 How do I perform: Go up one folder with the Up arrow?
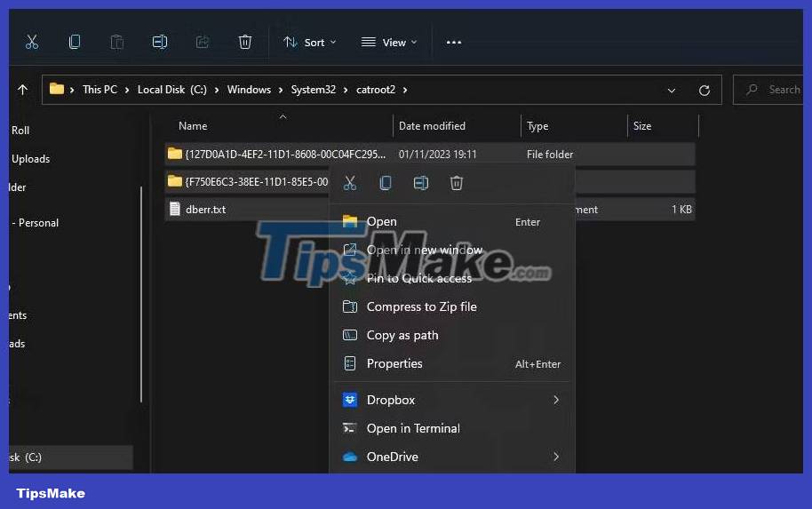tap(23, 90)
